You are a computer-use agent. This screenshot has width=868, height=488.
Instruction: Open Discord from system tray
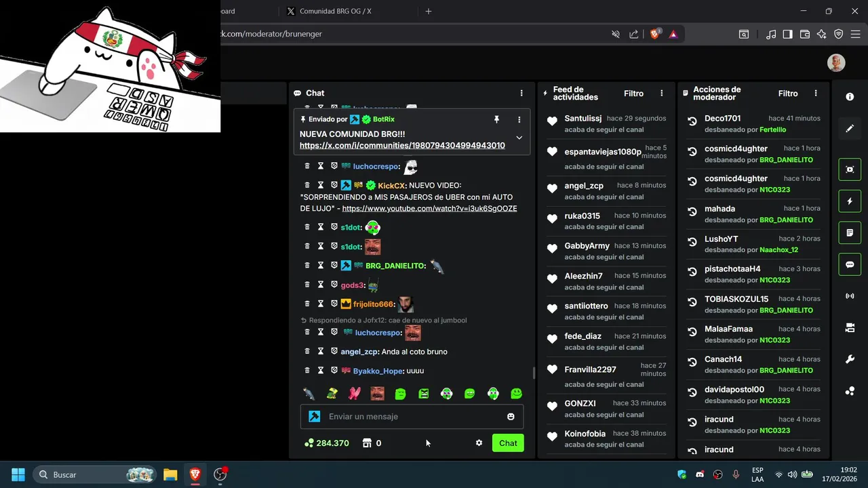700,474
